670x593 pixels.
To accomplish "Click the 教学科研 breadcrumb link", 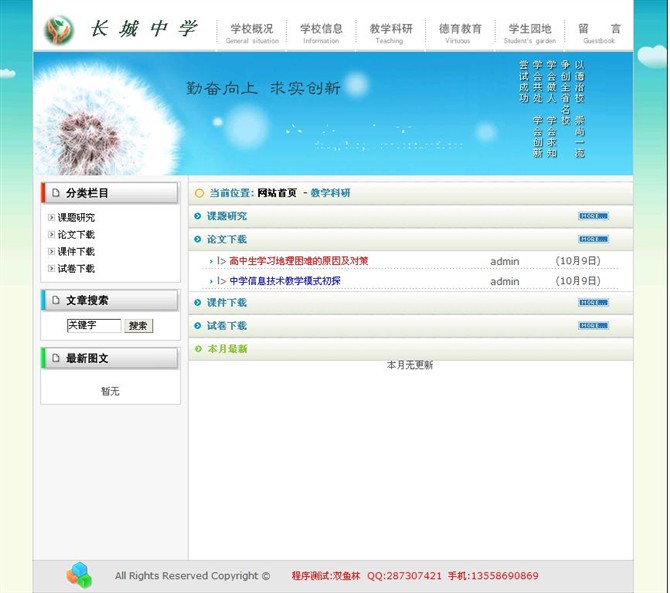I will coord(330,193).
